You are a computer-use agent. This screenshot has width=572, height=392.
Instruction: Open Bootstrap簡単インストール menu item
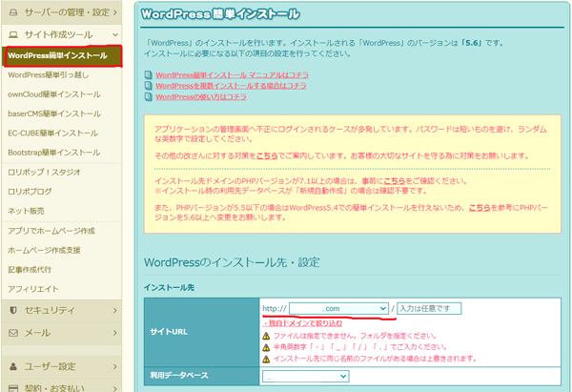pos(54,153)
